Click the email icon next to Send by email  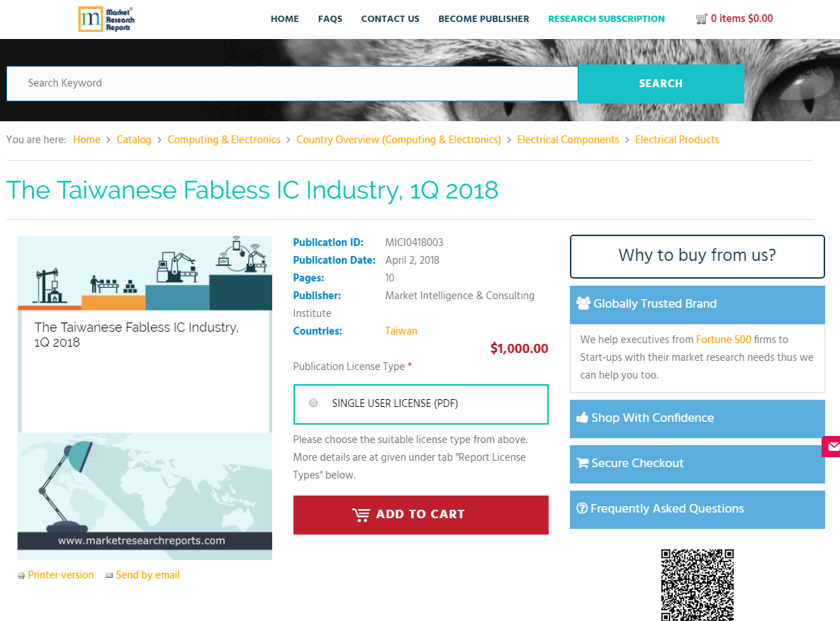pos(109,575)
